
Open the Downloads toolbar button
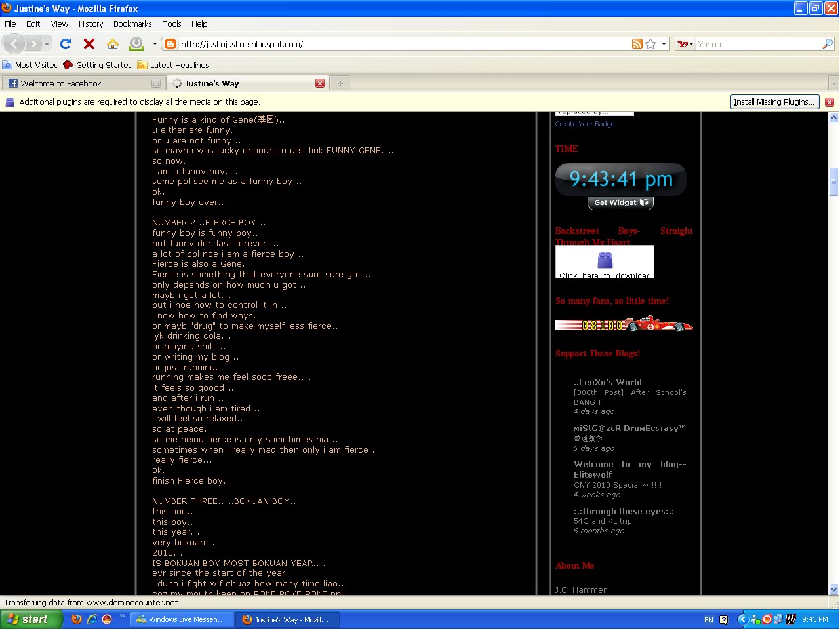click(x=136, y=44)
